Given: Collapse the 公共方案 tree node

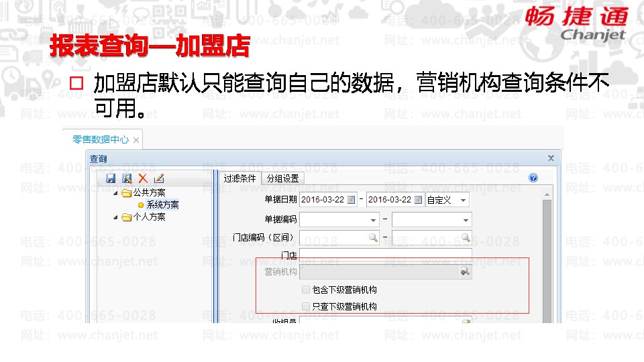Looking at the screenshot, I should [x=116, y=193].
